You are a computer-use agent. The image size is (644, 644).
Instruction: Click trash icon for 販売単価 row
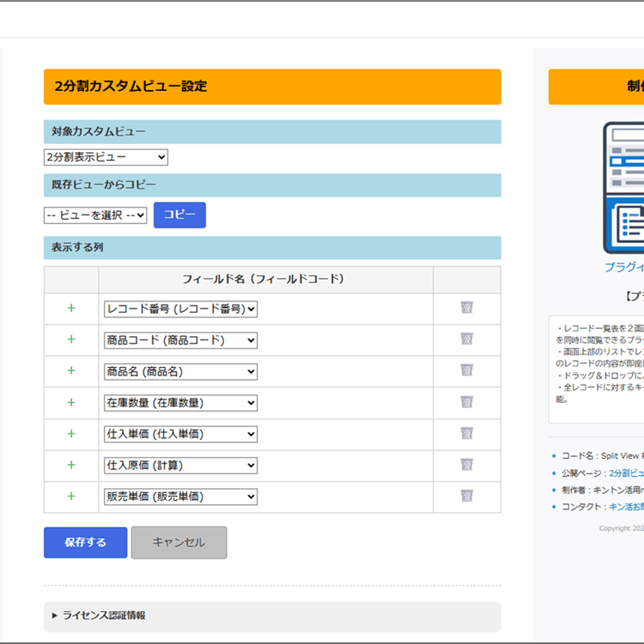[467, 496]
